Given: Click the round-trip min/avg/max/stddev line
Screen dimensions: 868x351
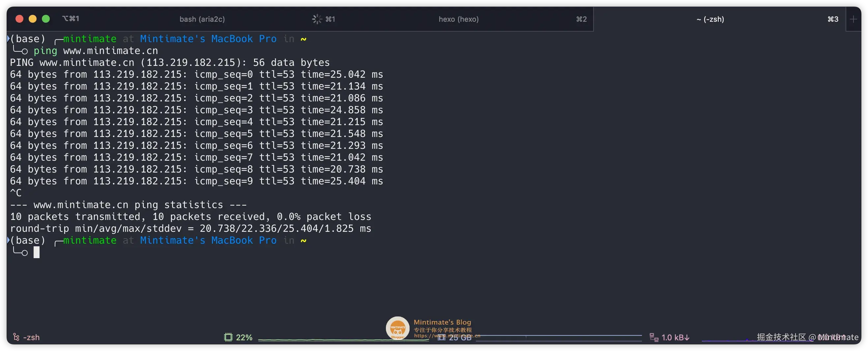Looking at the screenshot, I should click(191, 229).
